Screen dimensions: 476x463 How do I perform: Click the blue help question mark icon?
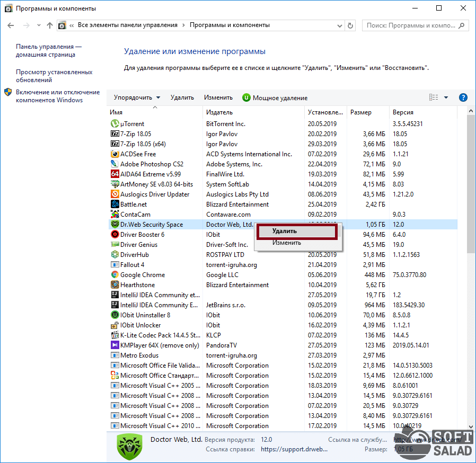tap(463, 97)
